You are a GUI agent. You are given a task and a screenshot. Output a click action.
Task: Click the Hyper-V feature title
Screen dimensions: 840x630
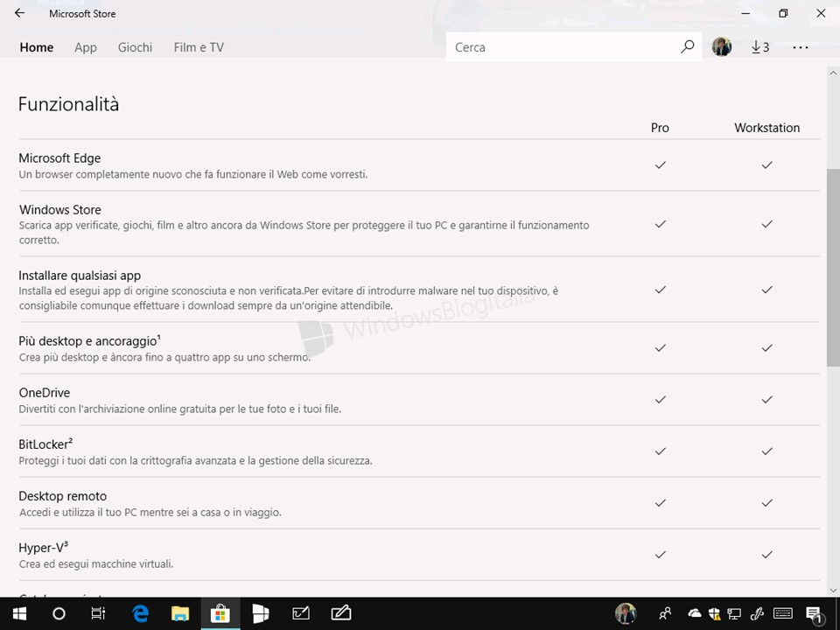tap(44, 548)
